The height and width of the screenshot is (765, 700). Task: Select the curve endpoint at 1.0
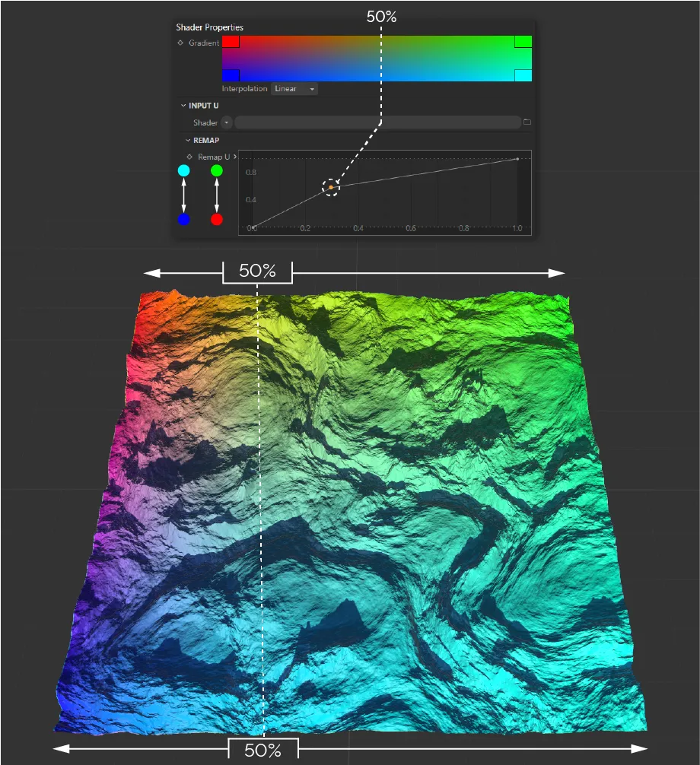click(516, 160)
